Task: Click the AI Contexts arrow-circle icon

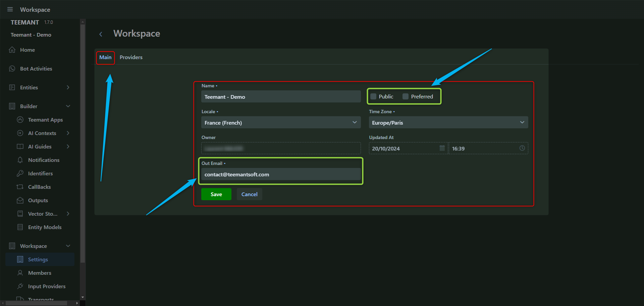Action: coord(20,133)
